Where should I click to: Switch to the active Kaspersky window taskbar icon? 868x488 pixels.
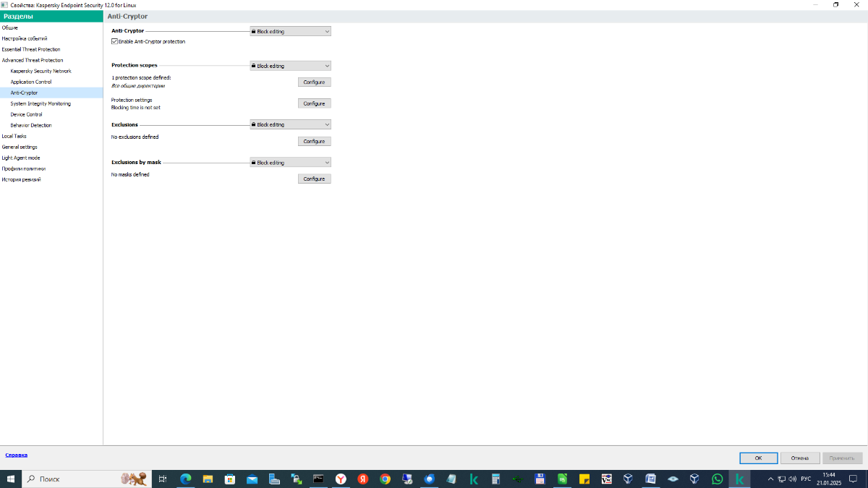(739, 479)
